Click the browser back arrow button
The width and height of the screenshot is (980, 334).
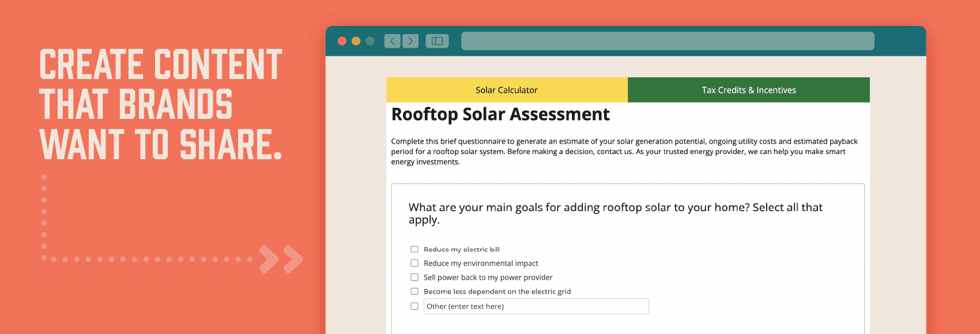click(392, 41)
